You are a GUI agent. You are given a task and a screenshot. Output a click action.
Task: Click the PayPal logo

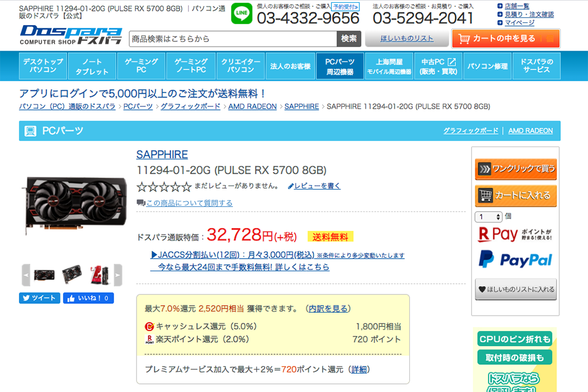pos(515,259)
